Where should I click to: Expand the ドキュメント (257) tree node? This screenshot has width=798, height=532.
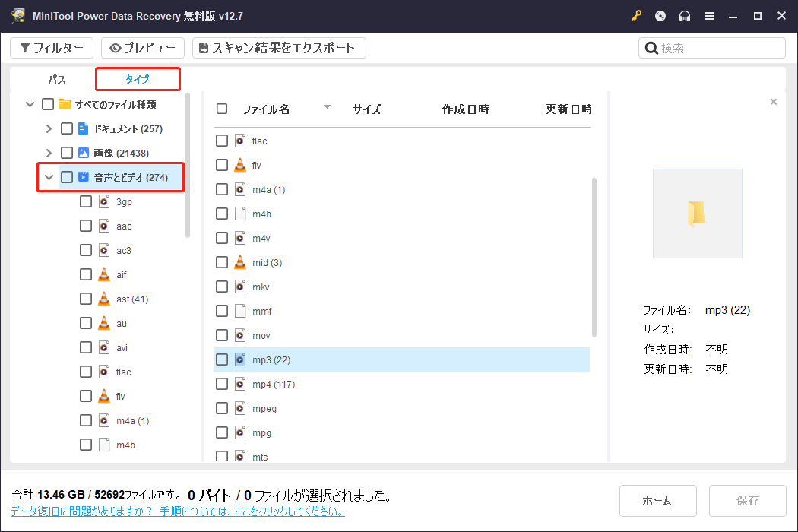tap(49, 128)
